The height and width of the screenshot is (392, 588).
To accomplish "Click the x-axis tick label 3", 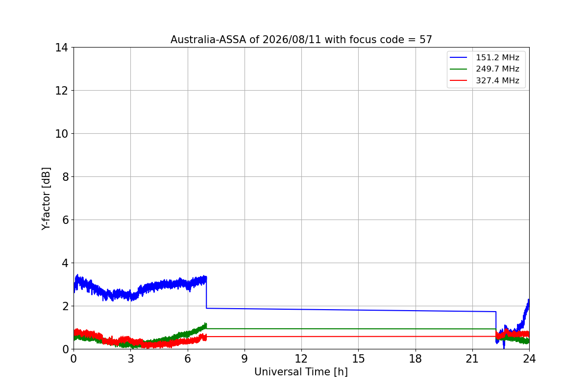I will click(130, 359).
